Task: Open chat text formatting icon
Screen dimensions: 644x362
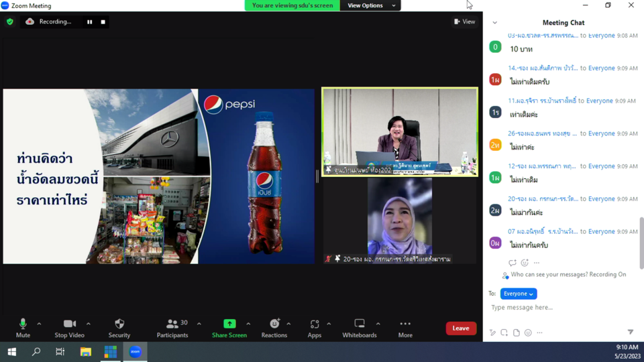Action: [x=492, y=333]
